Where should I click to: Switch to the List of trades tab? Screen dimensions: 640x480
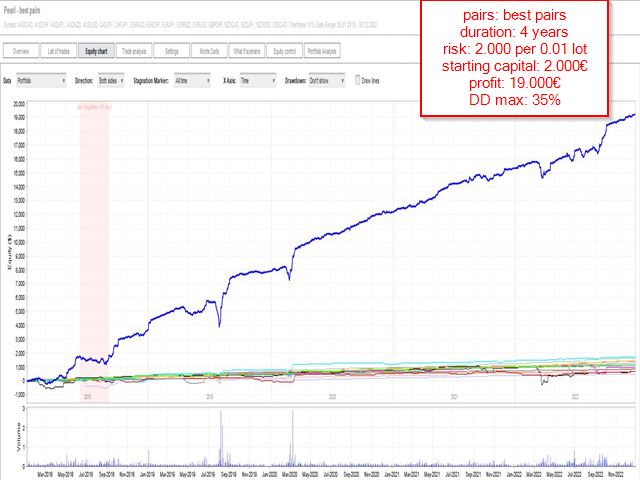point(58,51)
